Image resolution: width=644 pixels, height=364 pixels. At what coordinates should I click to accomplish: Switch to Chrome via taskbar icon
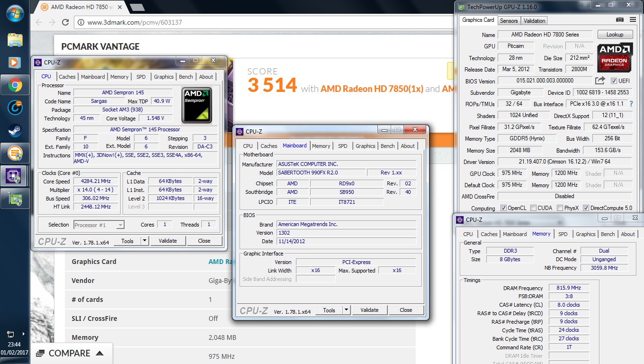[x=15, y=85]
